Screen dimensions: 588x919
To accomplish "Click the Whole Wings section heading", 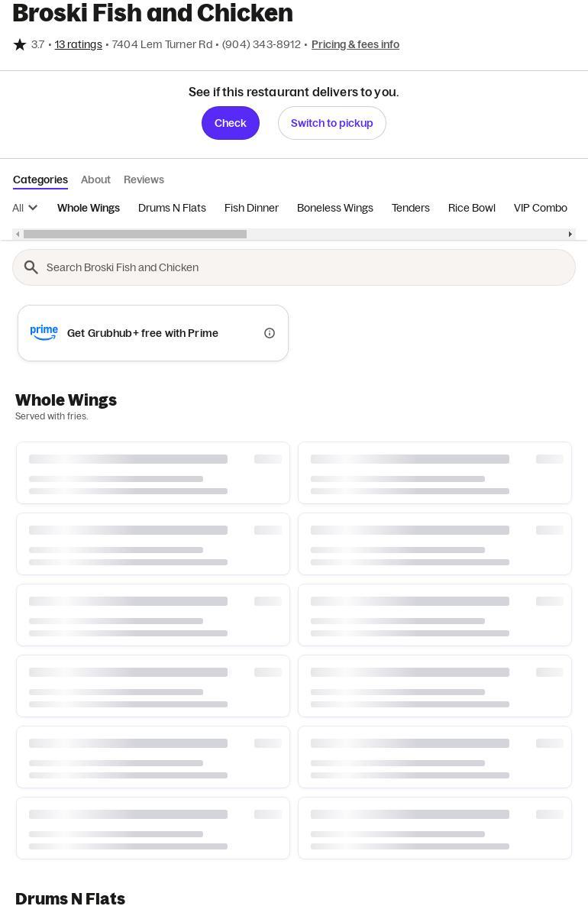I will [66, 400].
